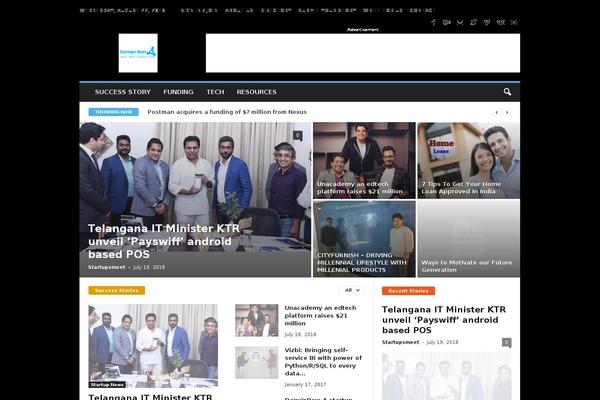Open the Twitter icon in header
Screen dimensions: 600x400
click(473, 23)
